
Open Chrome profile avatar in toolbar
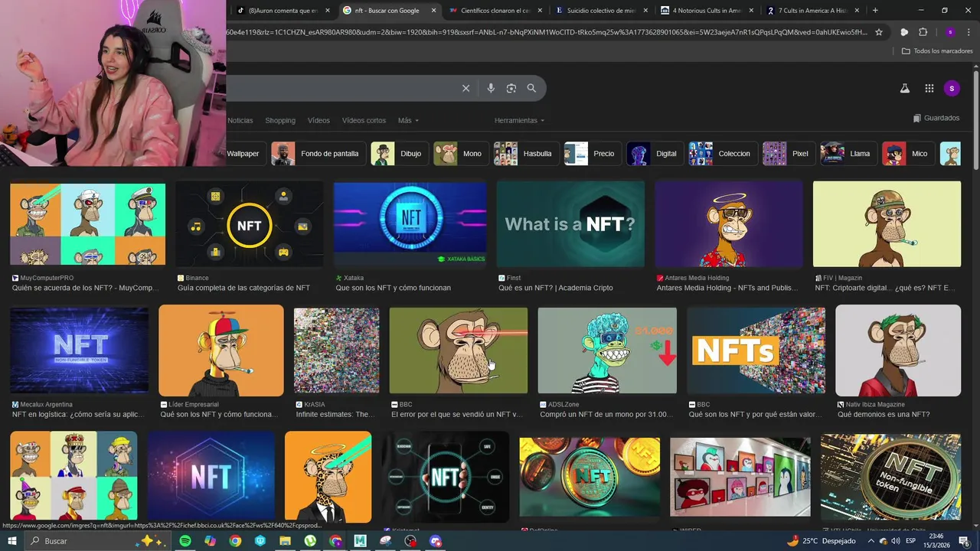pyautogui.click(x=950, y=32)
